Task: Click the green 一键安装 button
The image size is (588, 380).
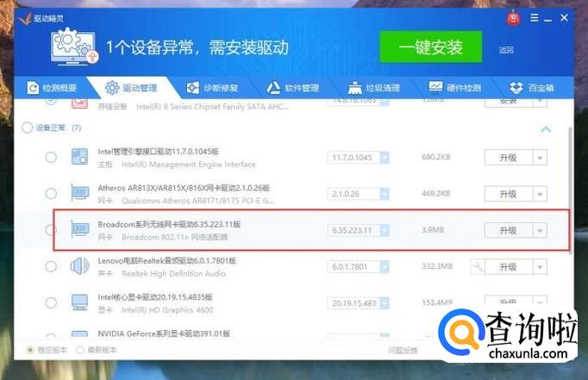Action: (x=430, y=47)
